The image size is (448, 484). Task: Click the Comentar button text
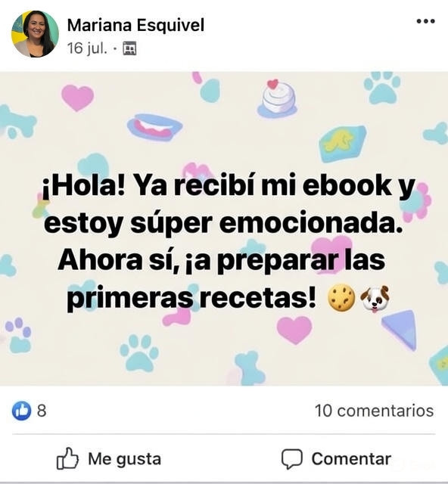pyautogui.click(x=351, y=459)
